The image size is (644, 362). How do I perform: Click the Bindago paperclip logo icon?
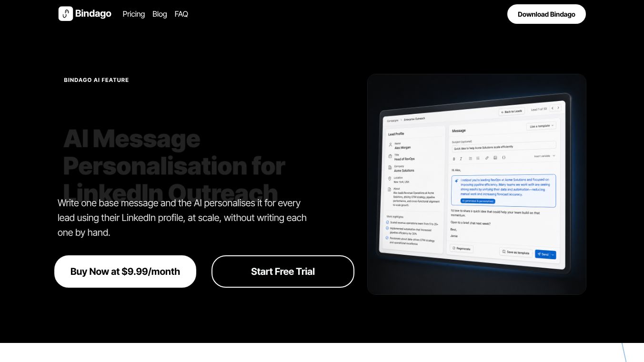coord(66,14)
